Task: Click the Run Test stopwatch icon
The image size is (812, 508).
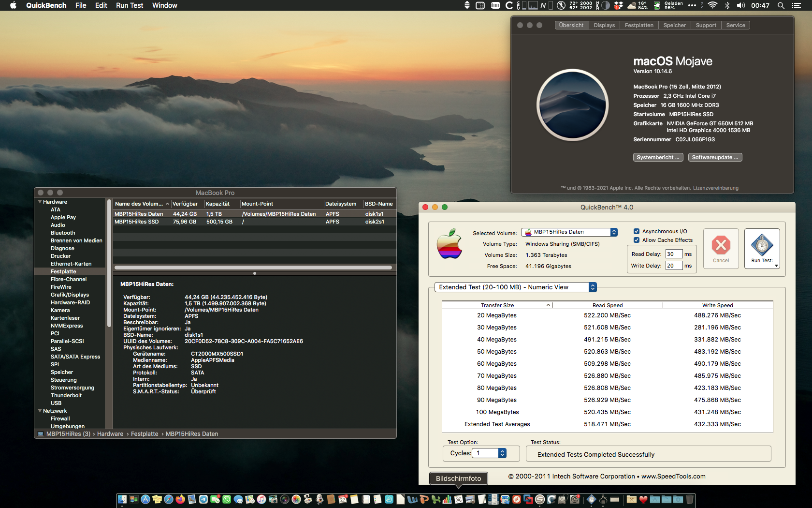Action: coord(762,245)
